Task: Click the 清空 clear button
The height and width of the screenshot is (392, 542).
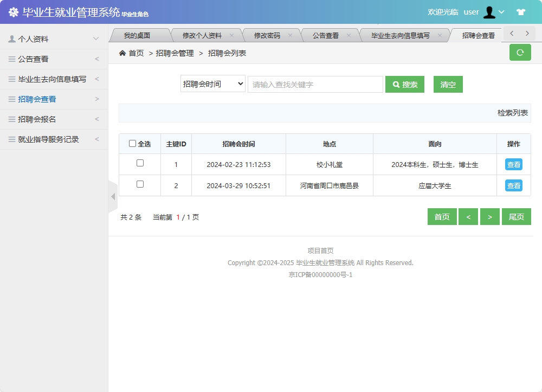Action: point(448,84)
